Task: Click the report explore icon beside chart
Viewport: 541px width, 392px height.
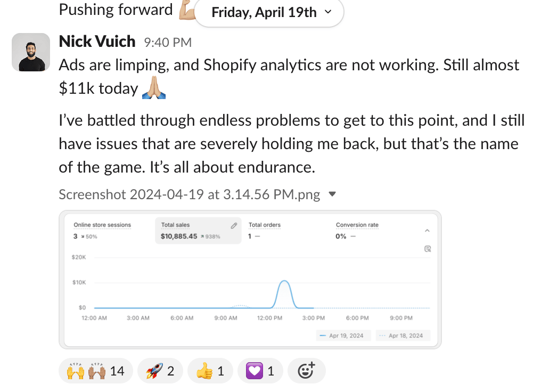Action: (427, 249)
